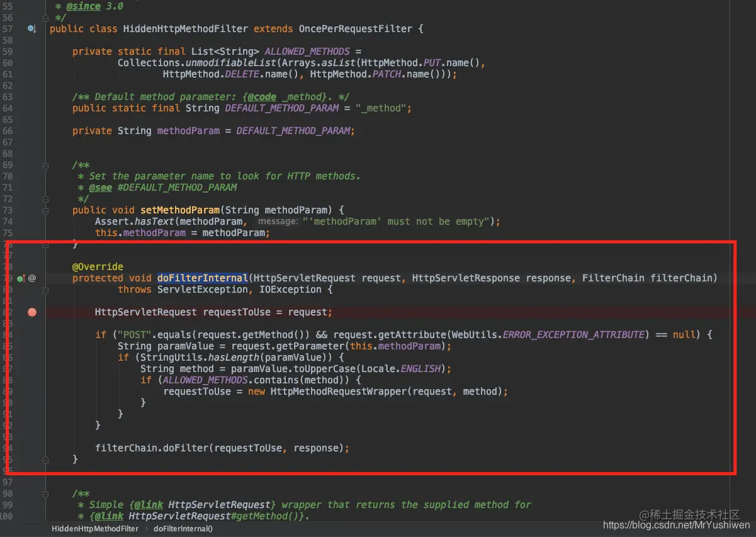Click the overridden-method gutter icon on line 79
The image size is (756, 537).
21,278
